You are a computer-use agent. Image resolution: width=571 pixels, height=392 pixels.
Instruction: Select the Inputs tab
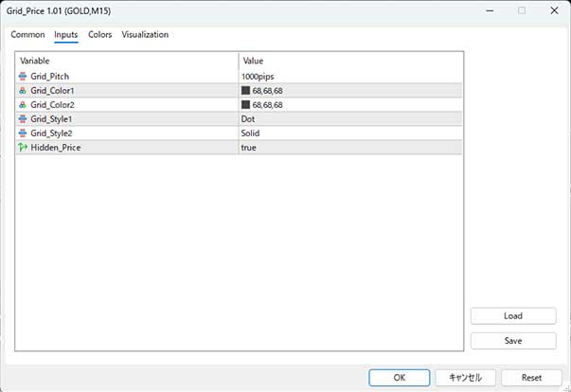[x=66, y=35]
